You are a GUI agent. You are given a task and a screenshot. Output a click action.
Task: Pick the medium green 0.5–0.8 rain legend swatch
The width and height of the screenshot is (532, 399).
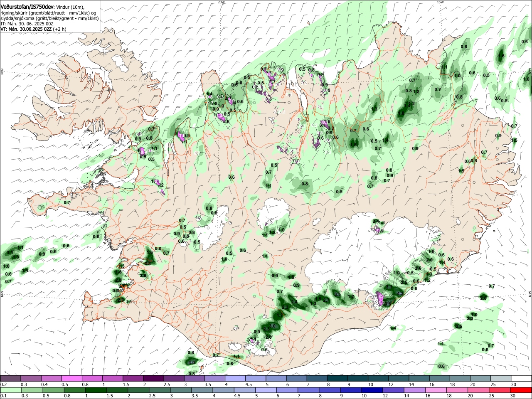pyautogui.click(x=54, y=390)
